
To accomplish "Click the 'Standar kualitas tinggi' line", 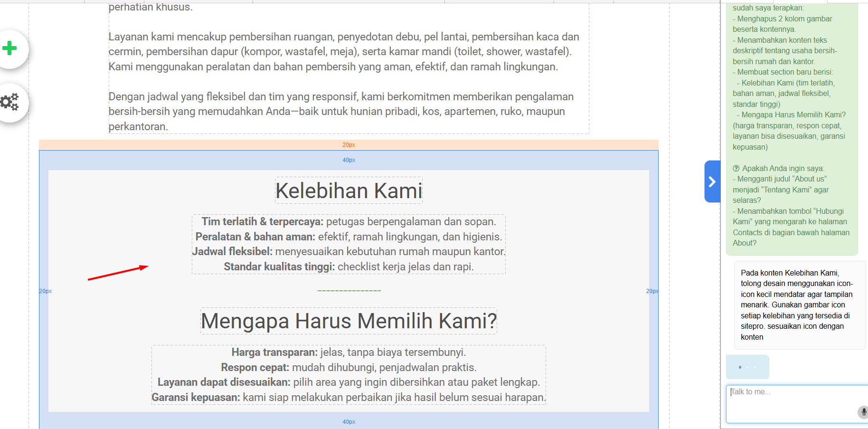I will pos(349,267).
